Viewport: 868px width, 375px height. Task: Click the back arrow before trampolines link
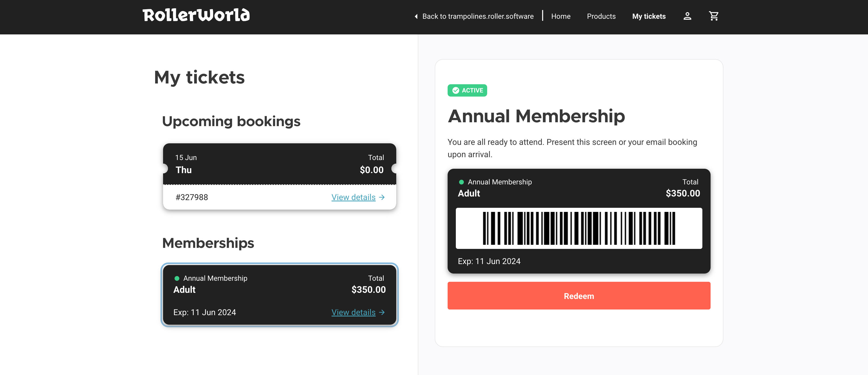click(x=416, y=16)
